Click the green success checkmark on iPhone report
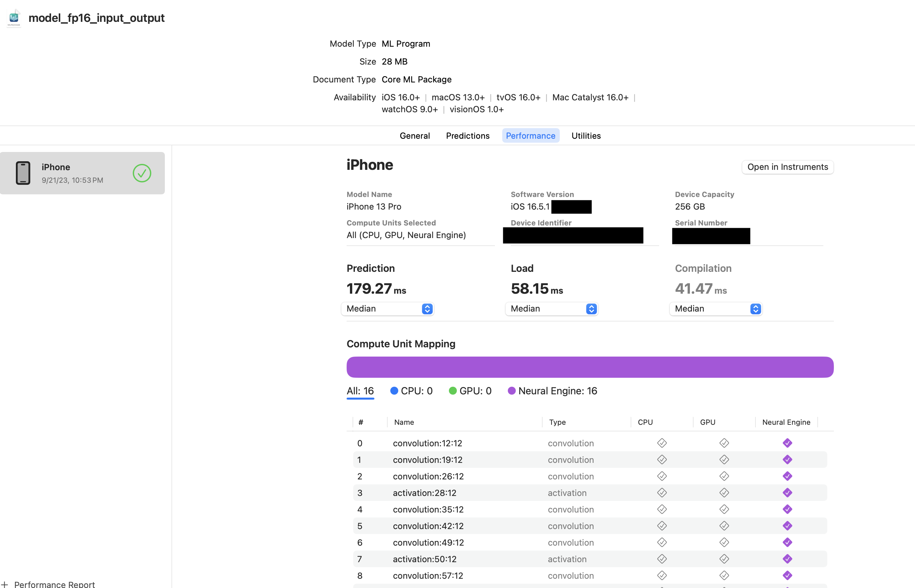This screenshot has height=588, width=915. coord(141,173)
